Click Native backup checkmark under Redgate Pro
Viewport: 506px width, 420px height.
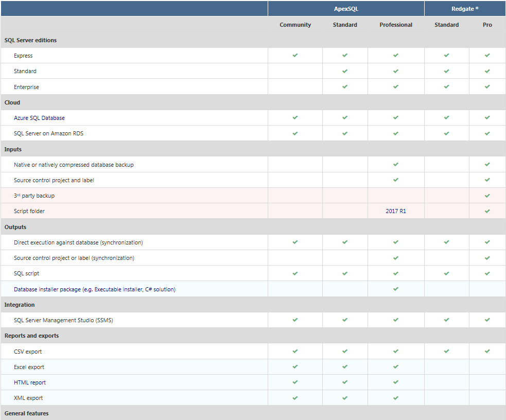click(x=487, y=164)
